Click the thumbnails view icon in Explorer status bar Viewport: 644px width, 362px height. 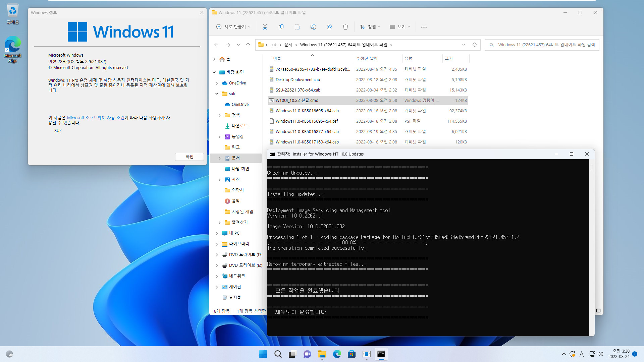pyautogui.click(x=598, y=311)
